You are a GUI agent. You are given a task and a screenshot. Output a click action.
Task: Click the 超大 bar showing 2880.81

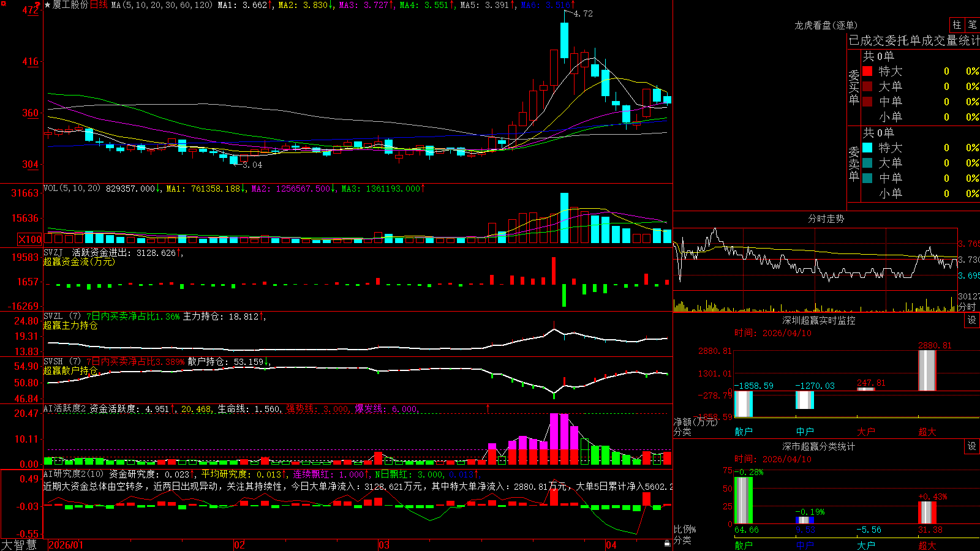pyautogui.click(x=927, y=370)
